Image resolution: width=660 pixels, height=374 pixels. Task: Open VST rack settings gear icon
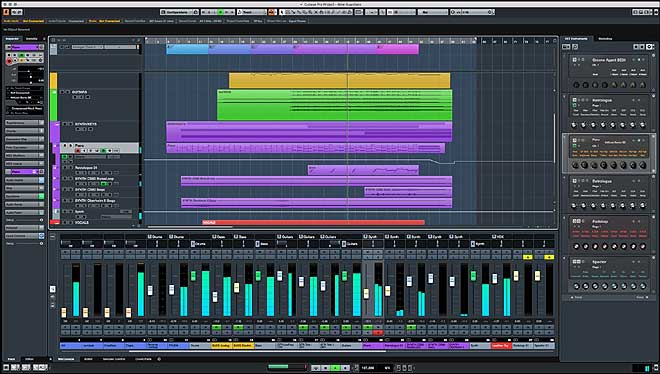coord(650,47)
